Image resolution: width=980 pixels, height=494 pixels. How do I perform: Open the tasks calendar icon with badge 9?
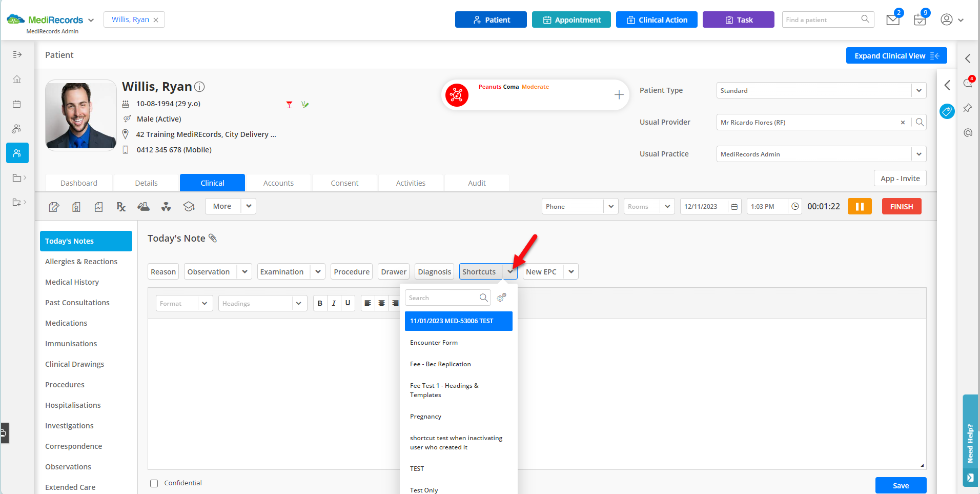click(x=920, y=20)
